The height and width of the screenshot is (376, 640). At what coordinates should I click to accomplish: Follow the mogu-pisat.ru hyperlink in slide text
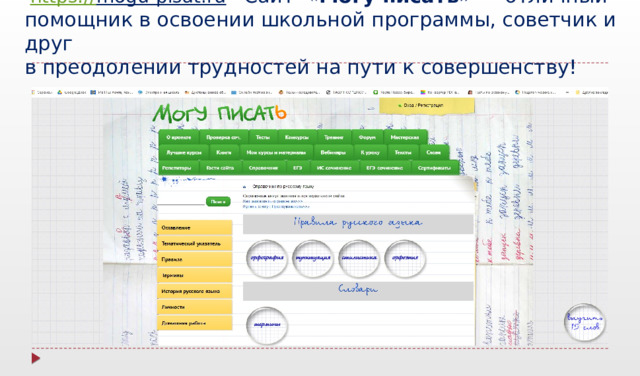(x=128, y=2)
